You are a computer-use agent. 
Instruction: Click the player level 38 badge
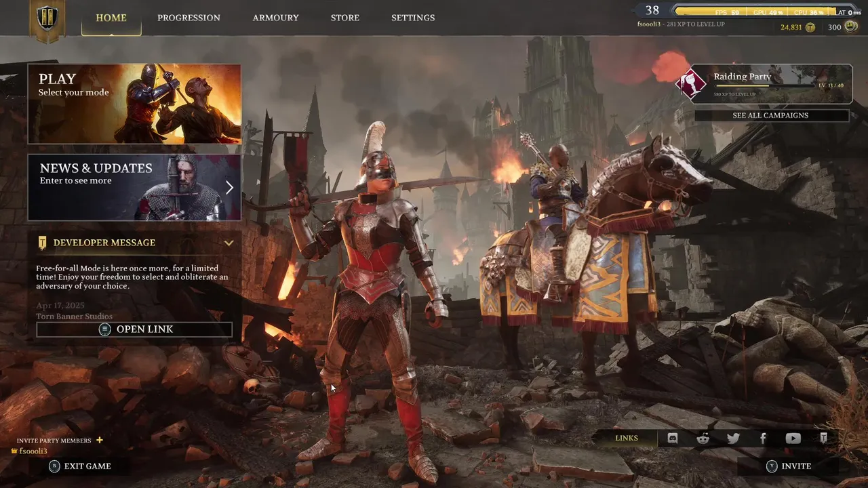click(652, 10)
